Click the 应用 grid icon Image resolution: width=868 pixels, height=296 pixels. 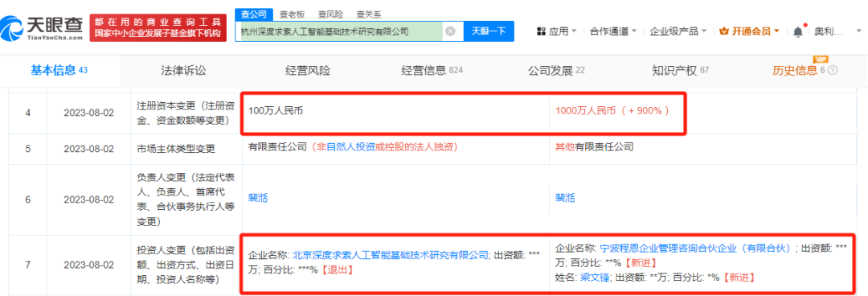coord(541,31)
